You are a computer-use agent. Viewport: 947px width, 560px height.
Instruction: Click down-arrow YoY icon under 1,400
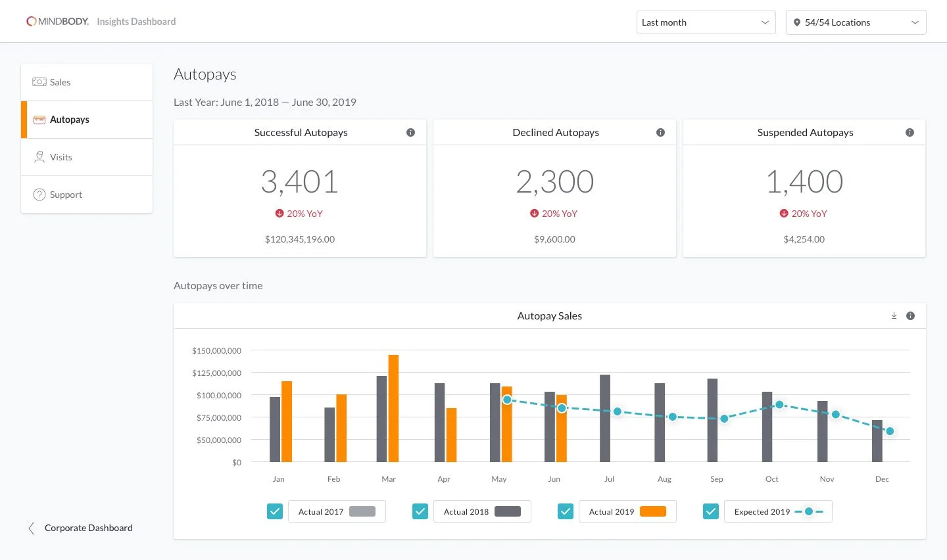(x=784, y=214)
